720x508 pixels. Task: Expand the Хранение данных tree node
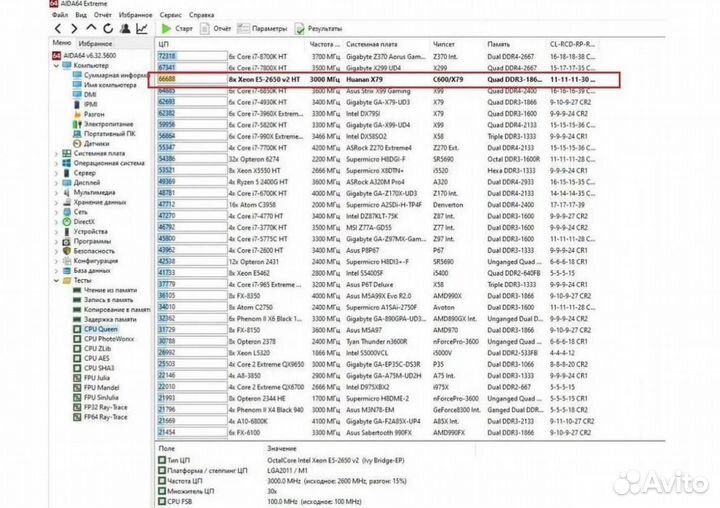(56, 203)
